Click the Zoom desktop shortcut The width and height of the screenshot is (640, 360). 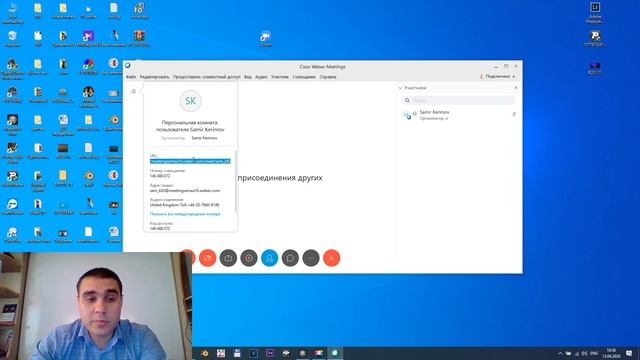[x=266, y=39]
